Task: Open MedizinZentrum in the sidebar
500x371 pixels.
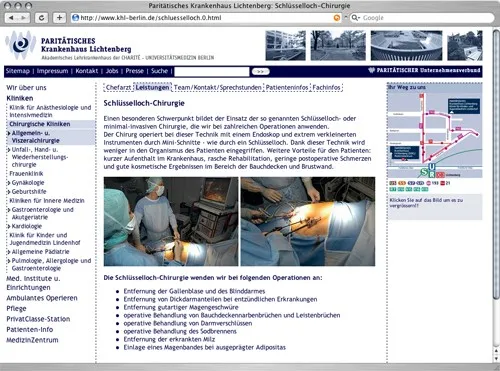Action: (x=32, y=340)
